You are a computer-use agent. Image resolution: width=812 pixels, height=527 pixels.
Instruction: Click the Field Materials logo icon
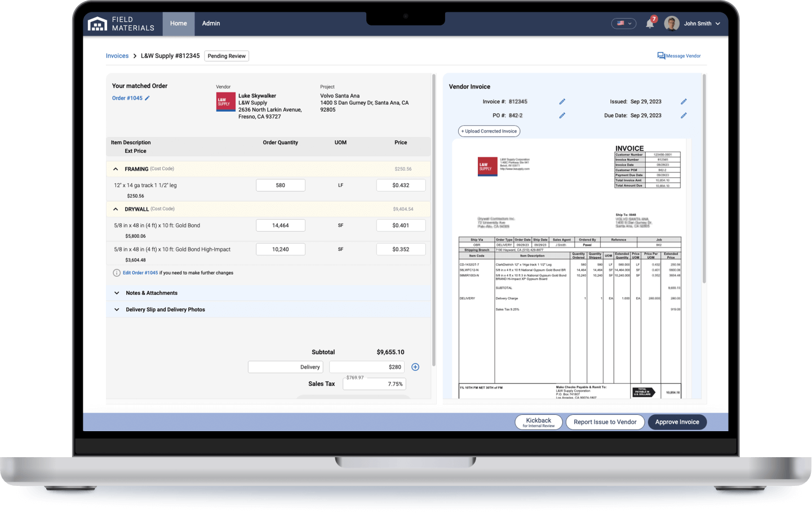[x=97, y=23]
